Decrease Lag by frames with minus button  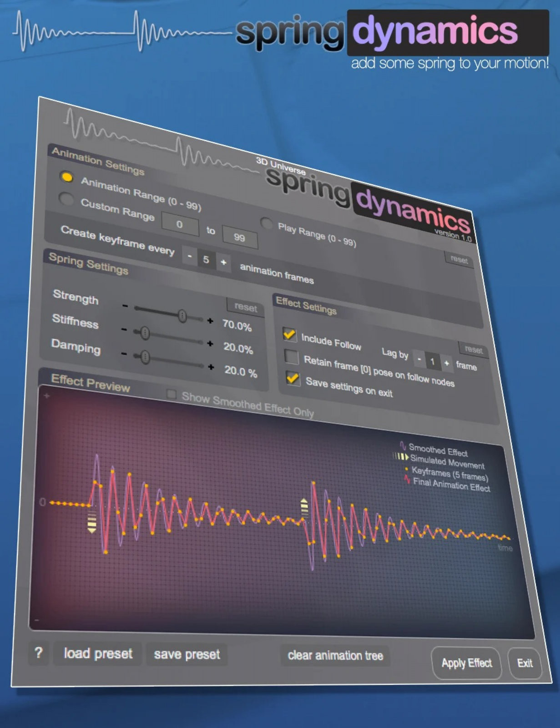click(x=419, y=359)
